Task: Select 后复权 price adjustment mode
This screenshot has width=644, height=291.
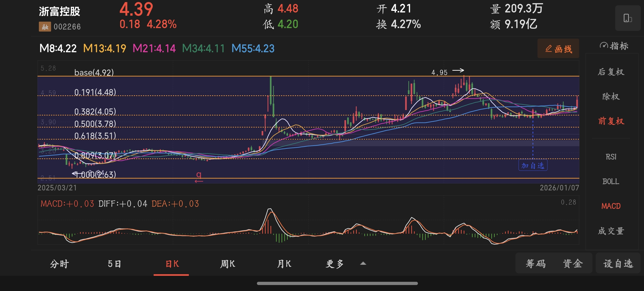Action: pyautogui.click(x=611, y=72)
